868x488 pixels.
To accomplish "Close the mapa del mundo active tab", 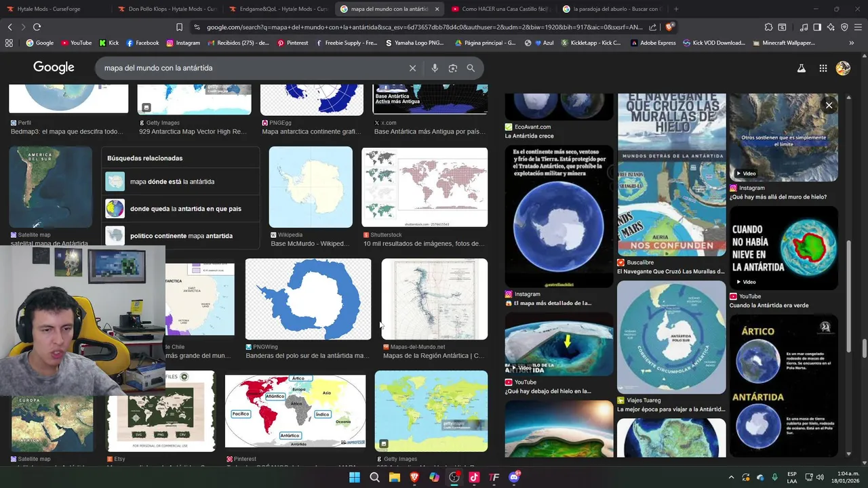I will click(x=437, y=9).
